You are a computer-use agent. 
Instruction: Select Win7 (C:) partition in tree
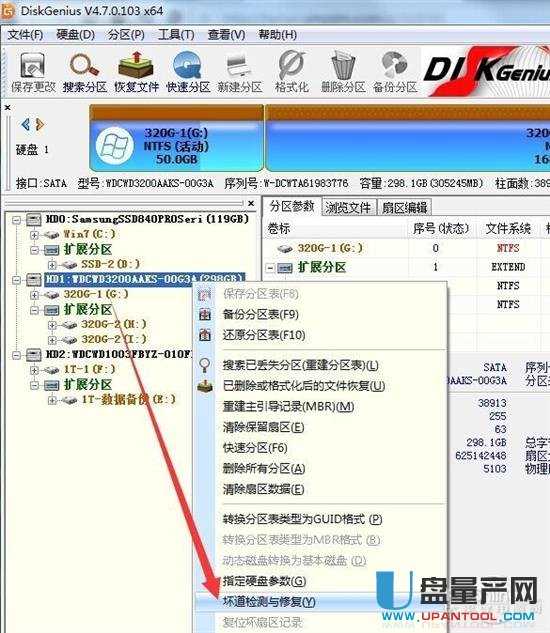click(x=89, y=234)
